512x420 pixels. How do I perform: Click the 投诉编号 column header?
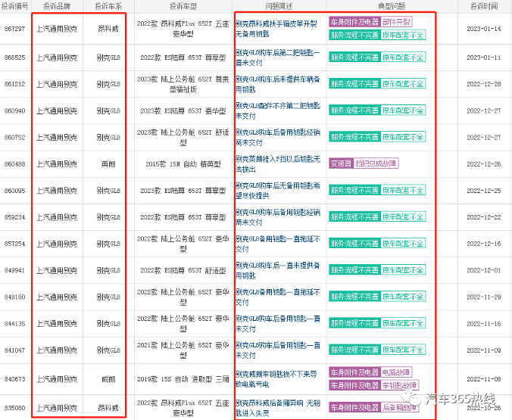pos(15,6)
